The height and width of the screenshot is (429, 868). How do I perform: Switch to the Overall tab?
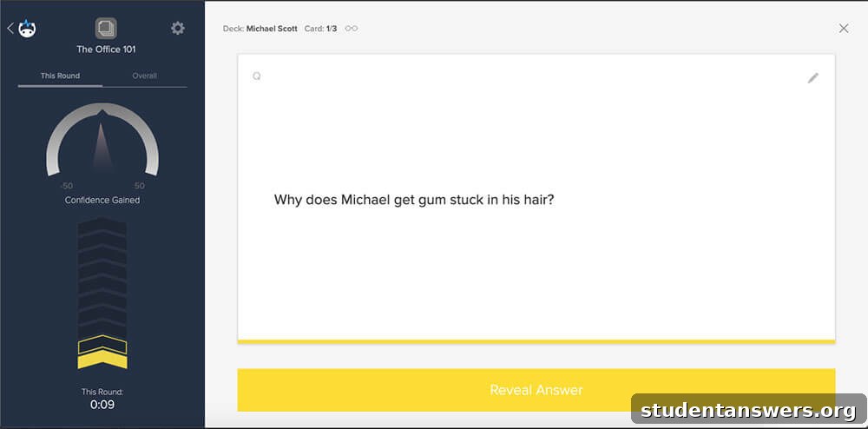click(144, 76)
